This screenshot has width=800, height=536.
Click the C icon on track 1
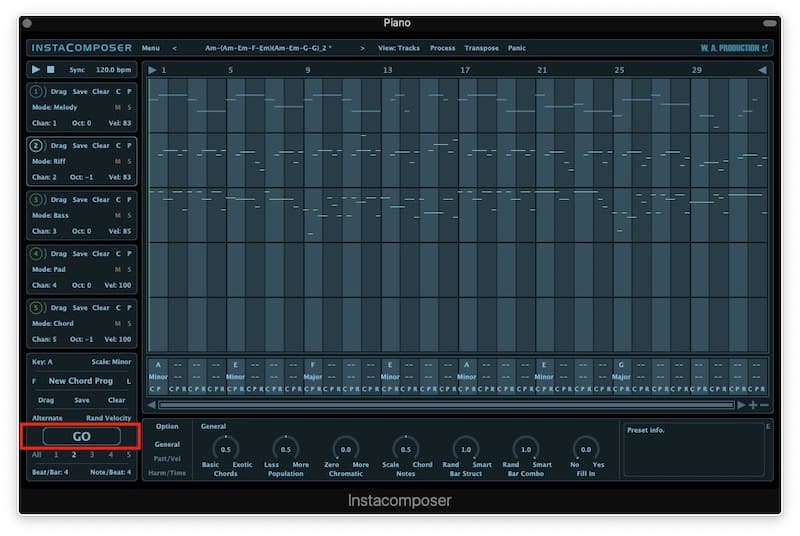coord(118,92)
